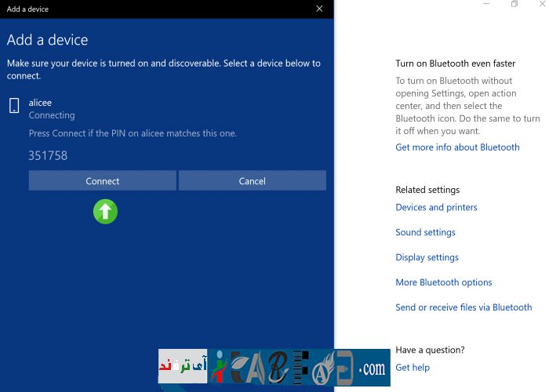549x392 pixels.
Task: Select the alicee device name
Action: [40, 102]
